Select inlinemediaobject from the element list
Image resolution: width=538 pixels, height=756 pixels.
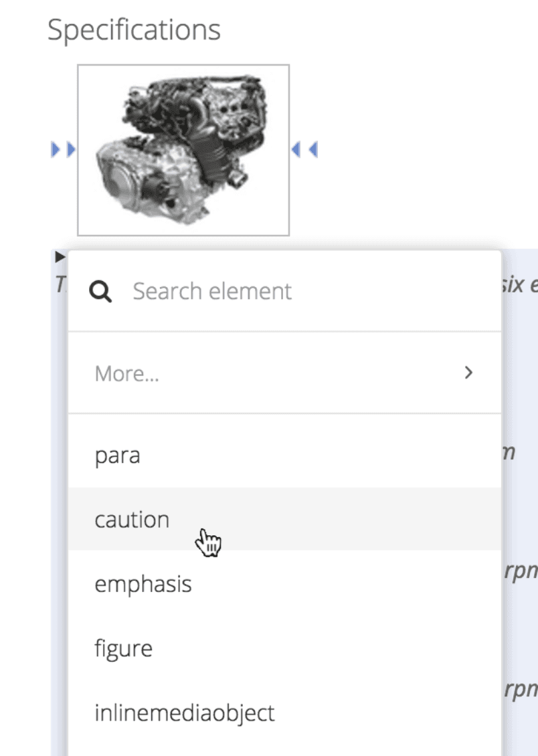click(x=185, y=713)
